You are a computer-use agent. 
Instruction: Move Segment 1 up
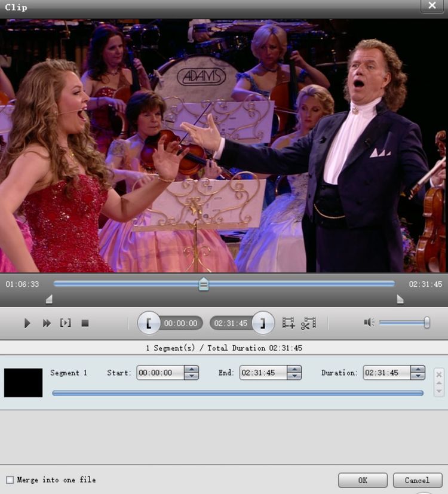[x=439, y=383]
